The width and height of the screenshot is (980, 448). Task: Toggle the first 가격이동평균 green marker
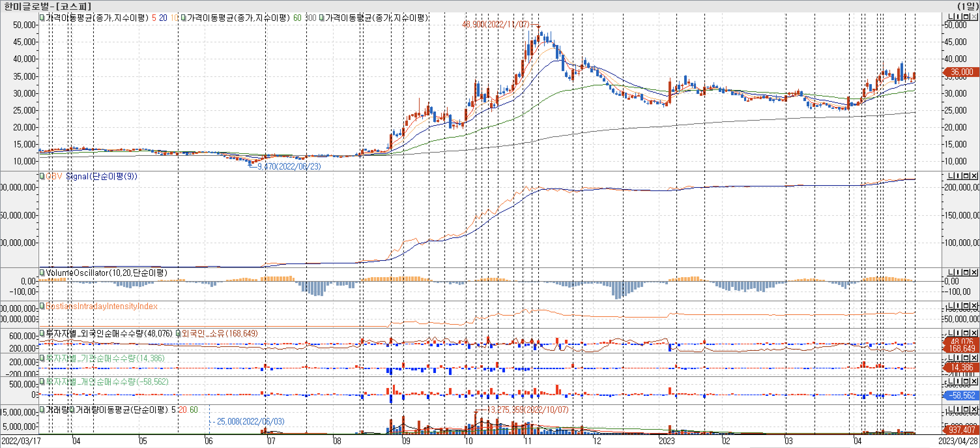[x=42, y=18]
